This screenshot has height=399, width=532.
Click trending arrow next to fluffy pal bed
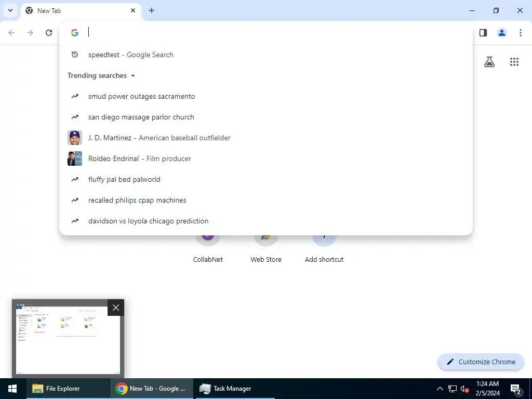coord(75,179)
